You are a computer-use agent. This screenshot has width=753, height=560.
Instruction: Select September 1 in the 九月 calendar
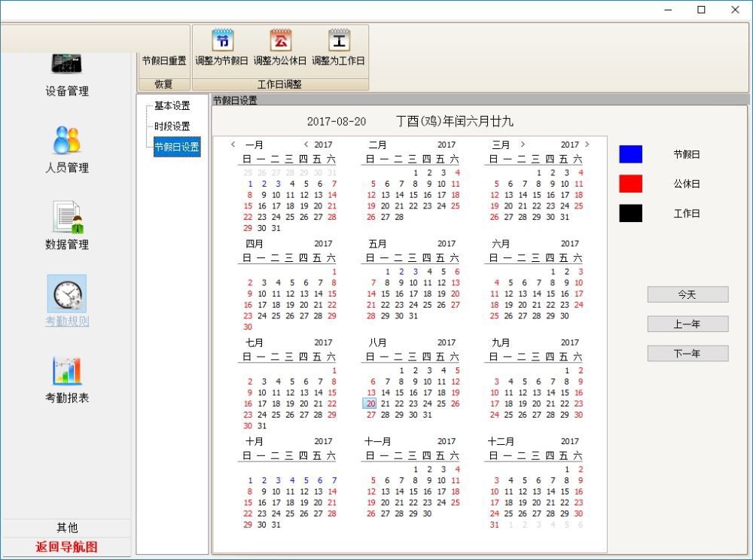point(567,370)
